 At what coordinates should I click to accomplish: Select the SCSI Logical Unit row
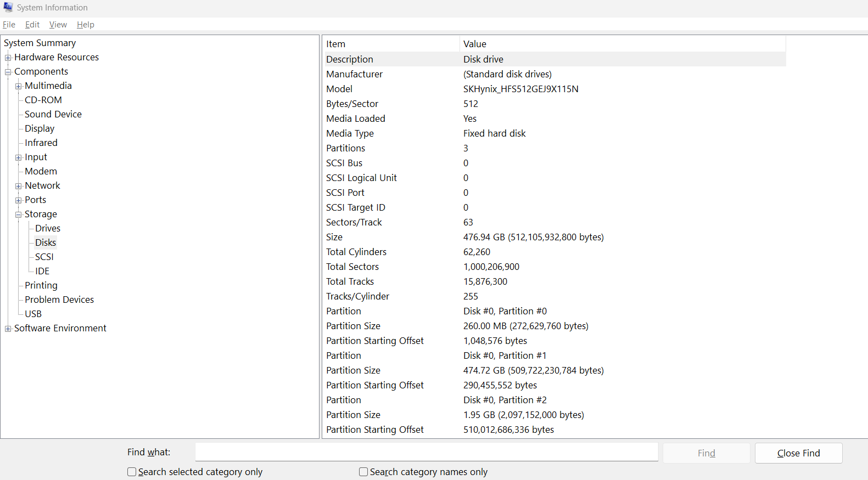[x=555, y=178]
